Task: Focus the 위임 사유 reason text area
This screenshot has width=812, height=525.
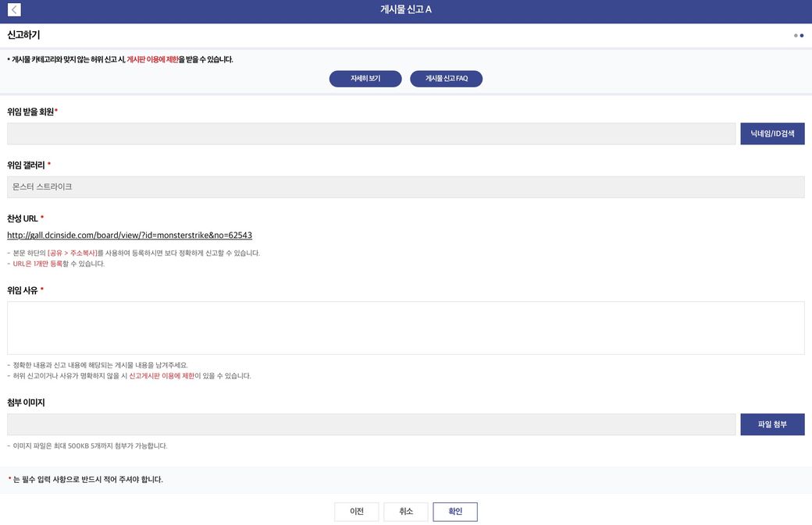Action: point(406,328)
